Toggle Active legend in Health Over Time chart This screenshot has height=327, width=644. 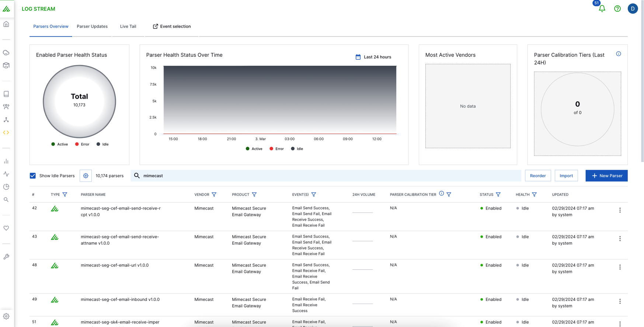[x=254, y=149]
